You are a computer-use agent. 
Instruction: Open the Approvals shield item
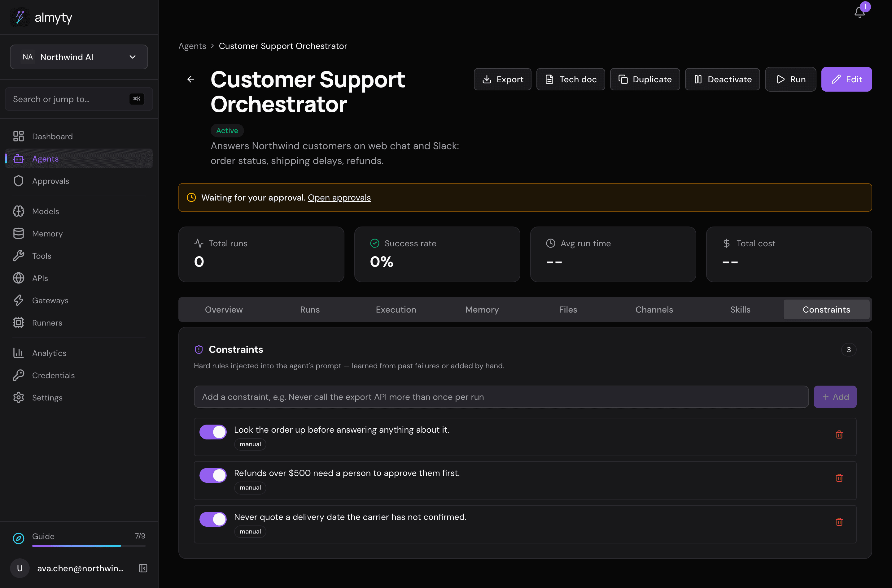tap(79, 181)
